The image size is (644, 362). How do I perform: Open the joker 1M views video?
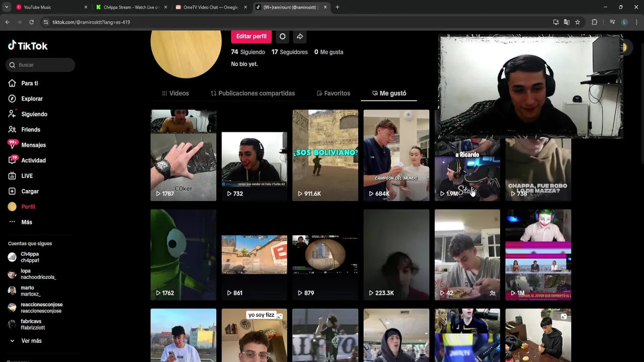(x=538, y=254)
